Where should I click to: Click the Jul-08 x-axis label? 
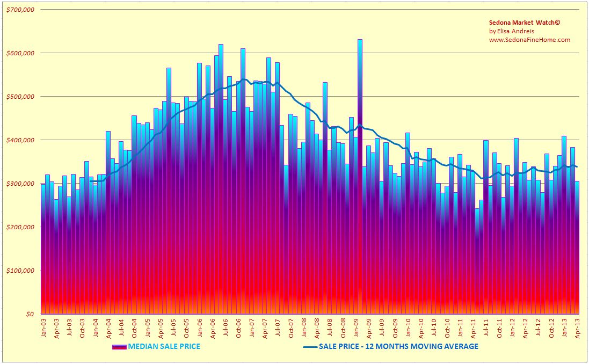coord(330,327)
